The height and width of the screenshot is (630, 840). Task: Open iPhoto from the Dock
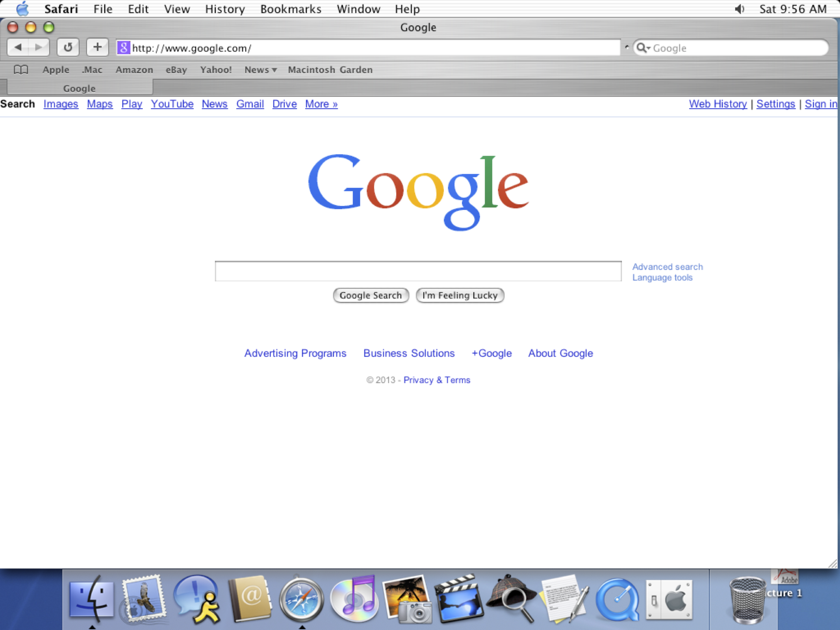coord(407,599)
